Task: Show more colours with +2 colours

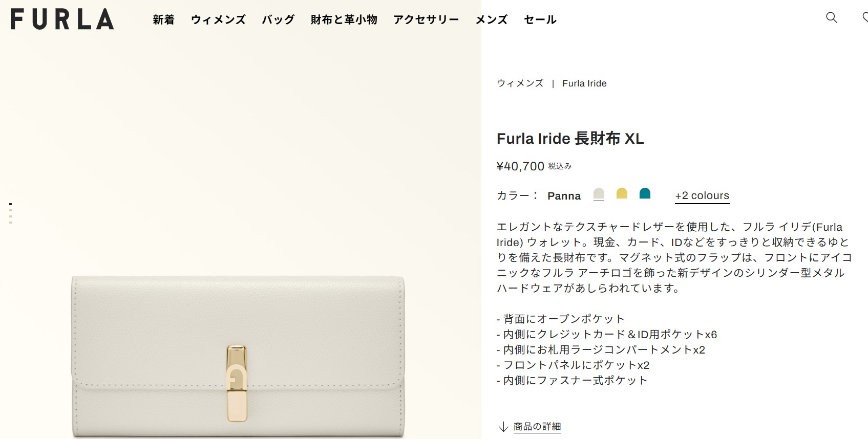Action: 702,195
